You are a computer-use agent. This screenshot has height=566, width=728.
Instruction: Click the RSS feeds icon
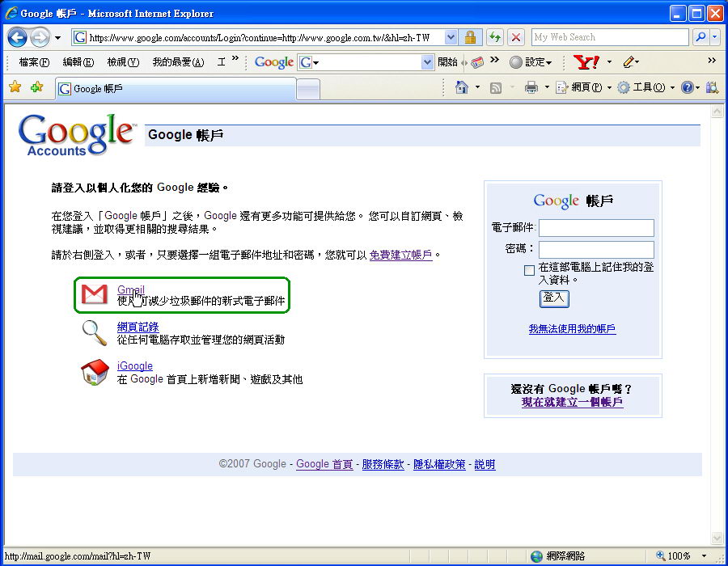(x=496, y=87)
